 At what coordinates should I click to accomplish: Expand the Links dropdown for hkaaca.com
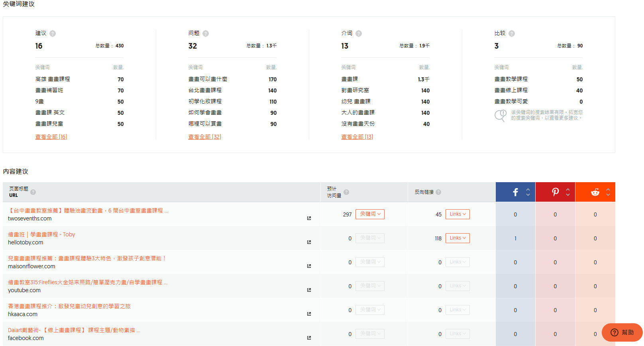pyautogui.click(x=457, y=310)
